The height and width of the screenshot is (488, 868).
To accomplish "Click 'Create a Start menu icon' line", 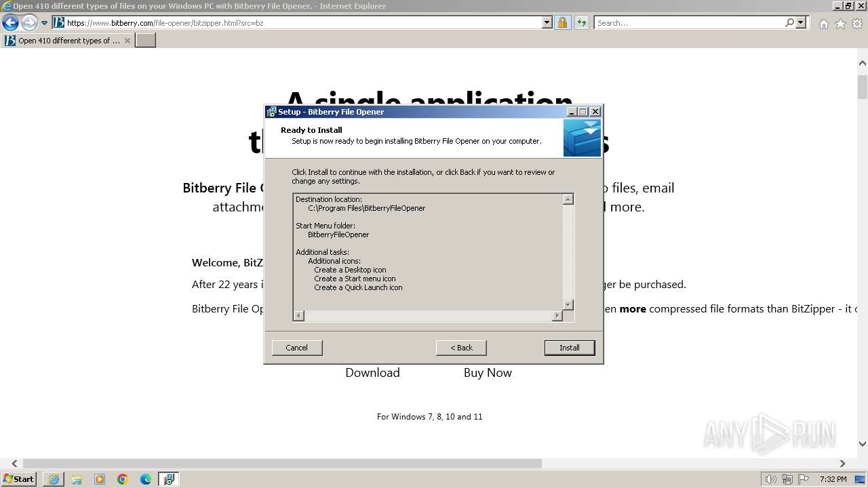I will click(x=355, y=279).
